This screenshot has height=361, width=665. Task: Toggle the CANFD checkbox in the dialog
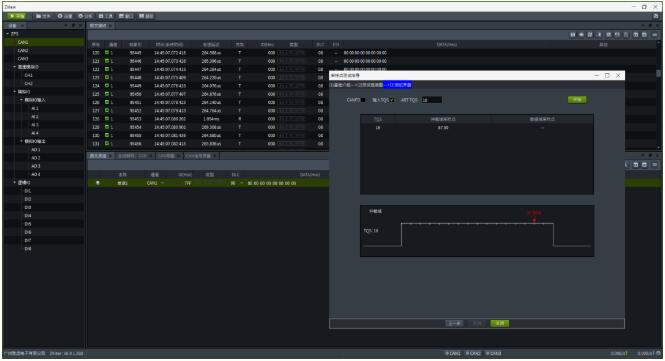[x=363, y=100]
